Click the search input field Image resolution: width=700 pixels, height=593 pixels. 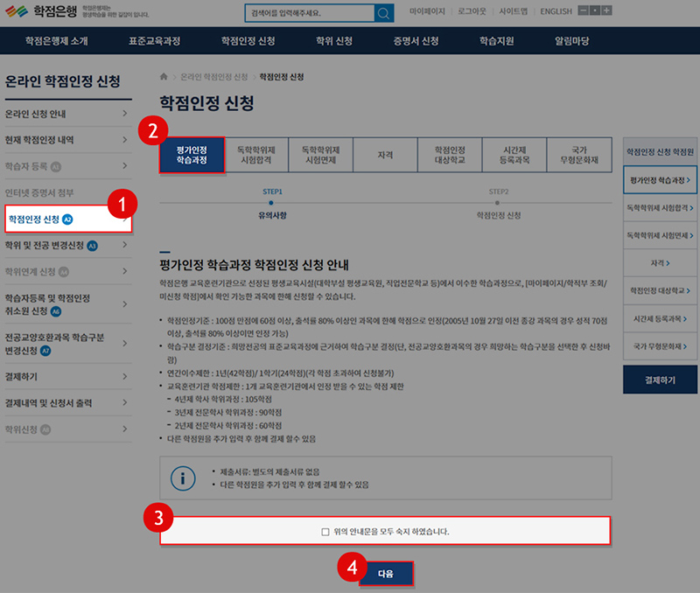coord(309,13)
